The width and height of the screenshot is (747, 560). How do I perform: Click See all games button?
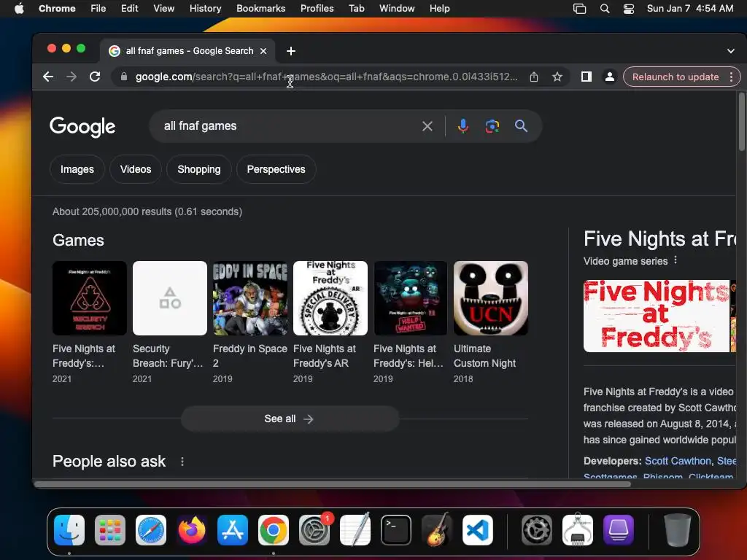(290, 419)
